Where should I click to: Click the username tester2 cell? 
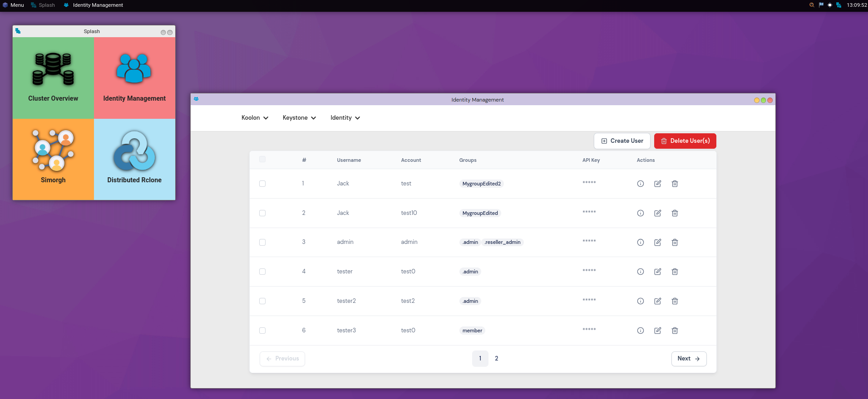(x=346, y=301)
